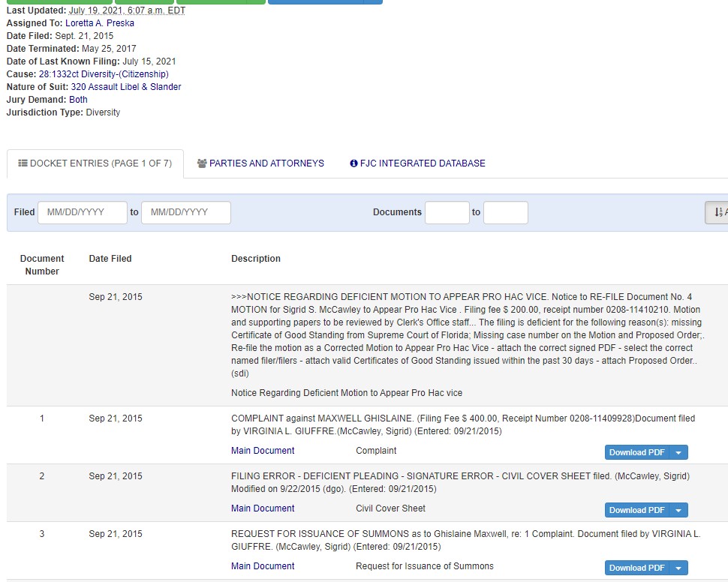Image resolution: width=728 pixels, height=582 pixels.
Task: Click 'Notice Regarding Deficient Motion to Appear Pro Hac vice' text
Action: coord(347,393)
